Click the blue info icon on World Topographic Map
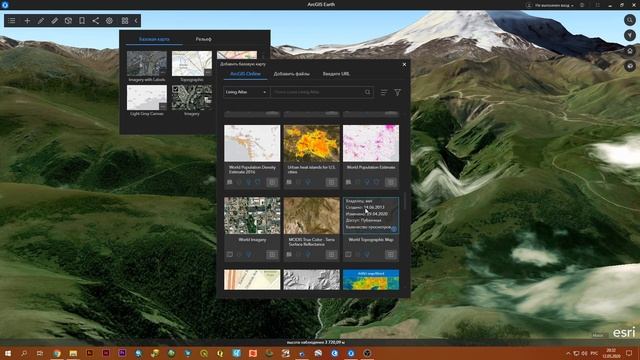Screen dimensions: 640x360 (393, 229)
